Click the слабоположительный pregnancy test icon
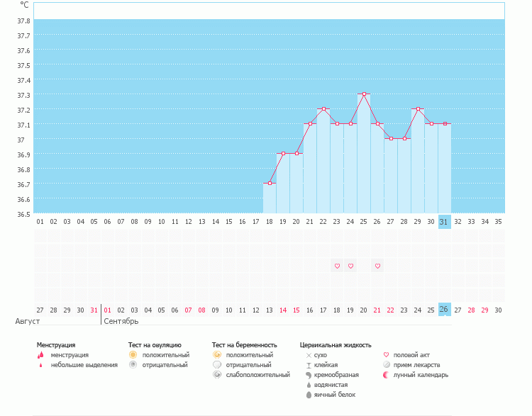Viewport: 532px width, 416px height. [x=217, y=374]
